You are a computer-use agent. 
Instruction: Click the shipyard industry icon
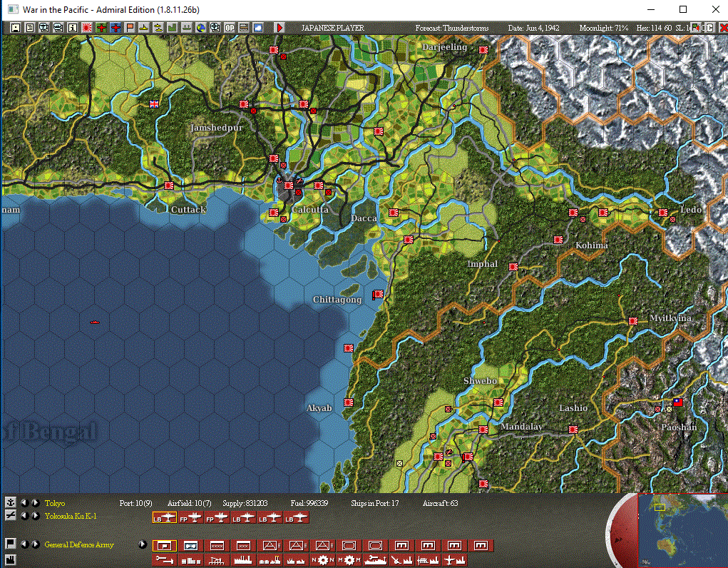(x=376, y=560)
